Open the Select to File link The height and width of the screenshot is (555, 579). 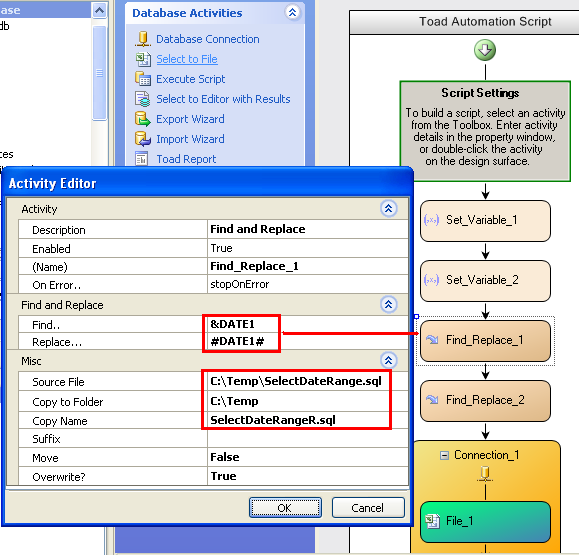187,59
